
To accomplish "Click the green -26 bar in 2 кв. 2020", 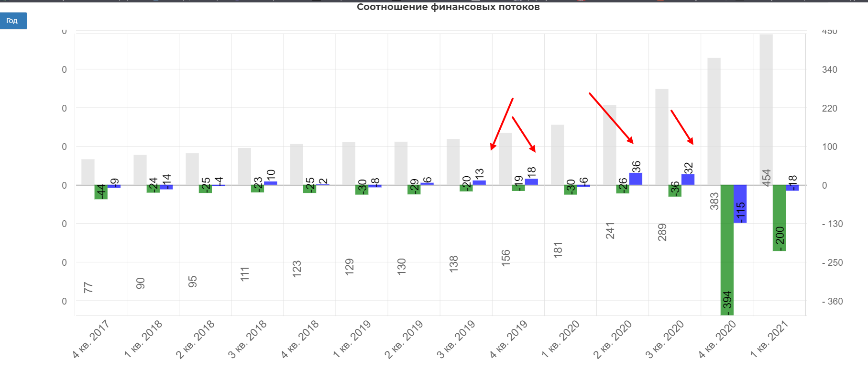I will (622, 189).
